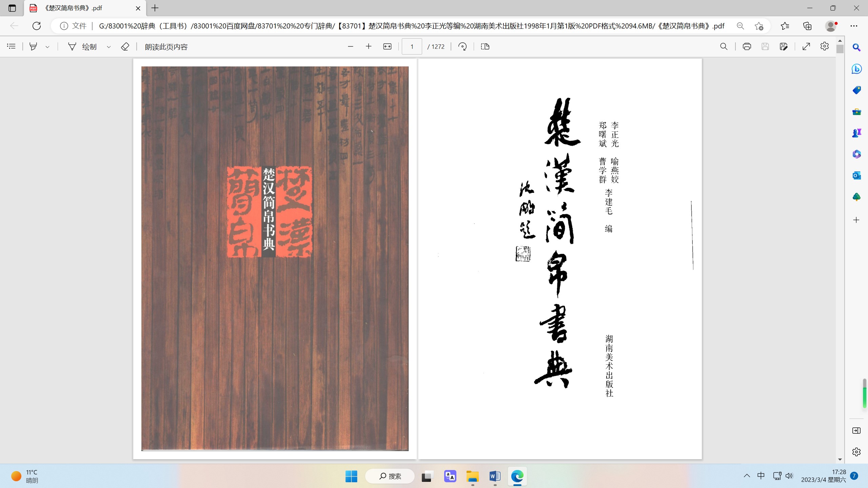
Task: Open Microsoft 365 in sidebar
Action: (856, 154)
